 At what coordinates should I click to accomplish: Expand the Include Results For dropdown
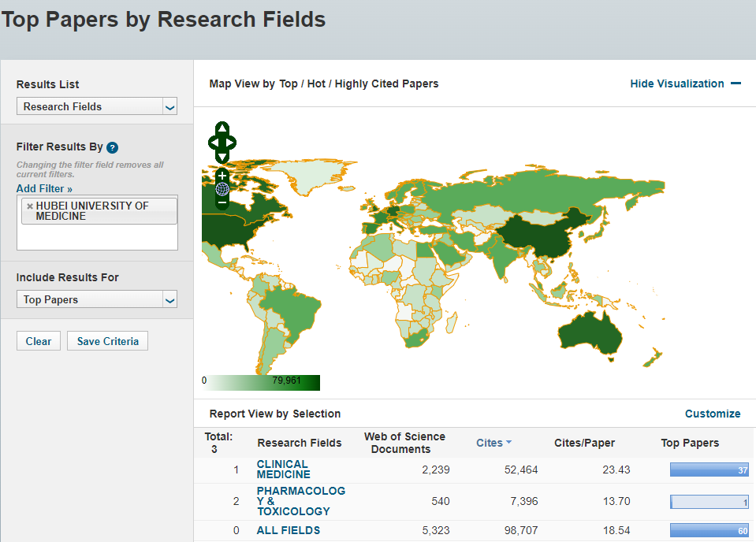tap(97, 299)
